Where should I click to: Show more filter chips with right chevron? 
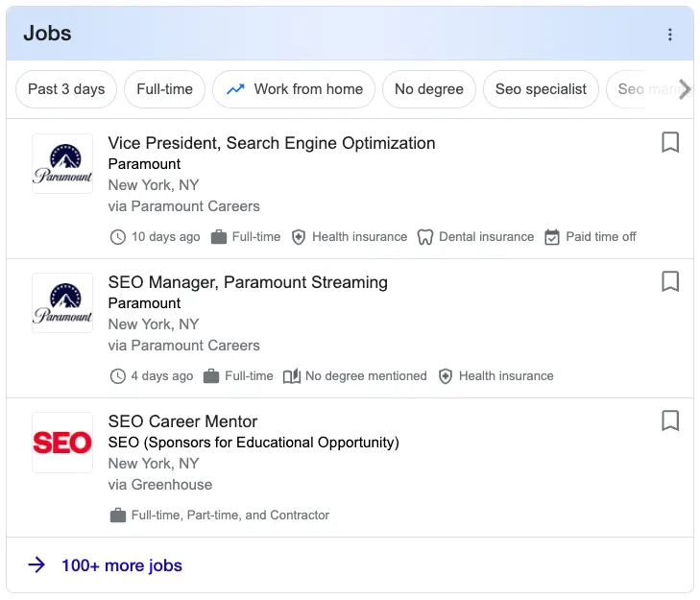coord(685,89)
